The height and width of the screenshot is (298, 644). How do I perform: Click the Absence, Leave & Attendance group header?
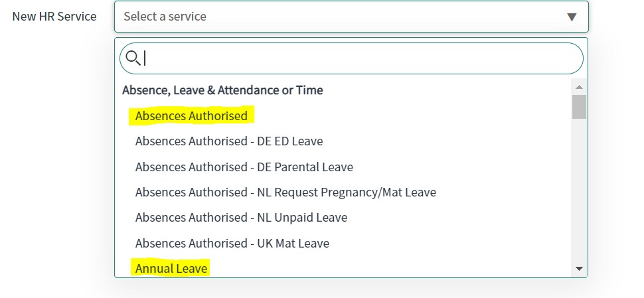click(x=222, y=90)
